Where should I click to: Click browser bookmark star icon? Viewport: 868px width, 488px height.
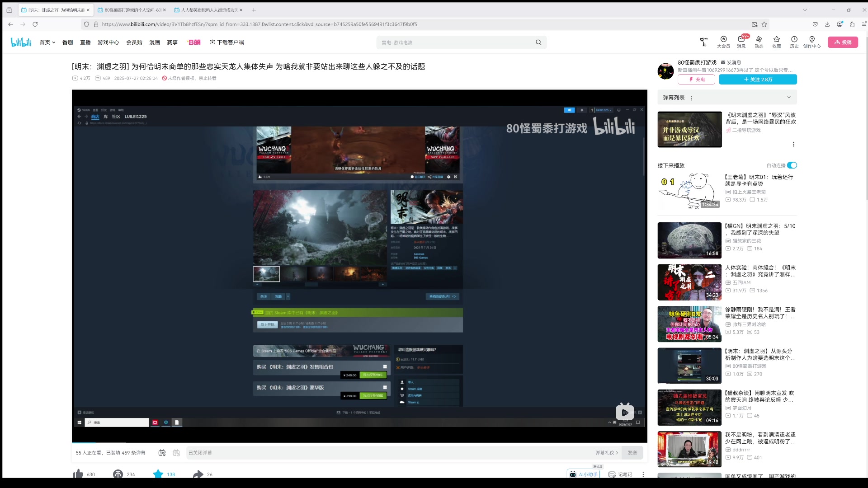pos(764,24)
